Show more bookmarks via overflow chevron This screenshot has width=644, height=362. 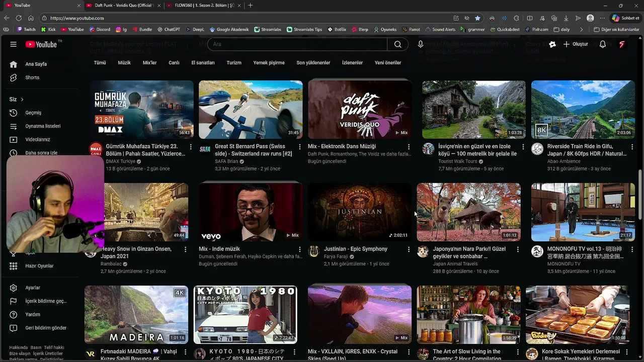tap(582, 30)
